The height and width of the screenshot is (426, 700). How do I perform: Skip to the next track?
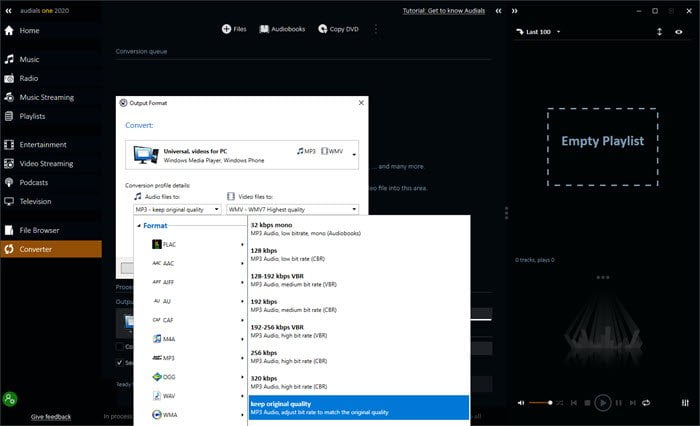633,403
